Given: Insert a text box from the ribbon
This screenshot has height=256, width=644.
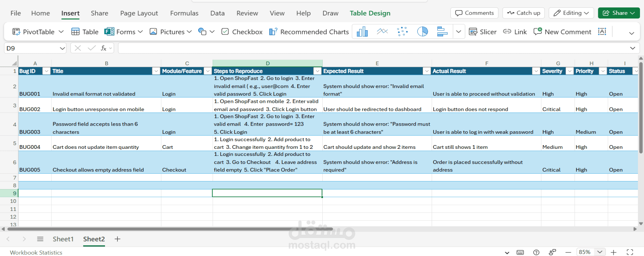Looking at the screenshot, I should tap(602, 32).
